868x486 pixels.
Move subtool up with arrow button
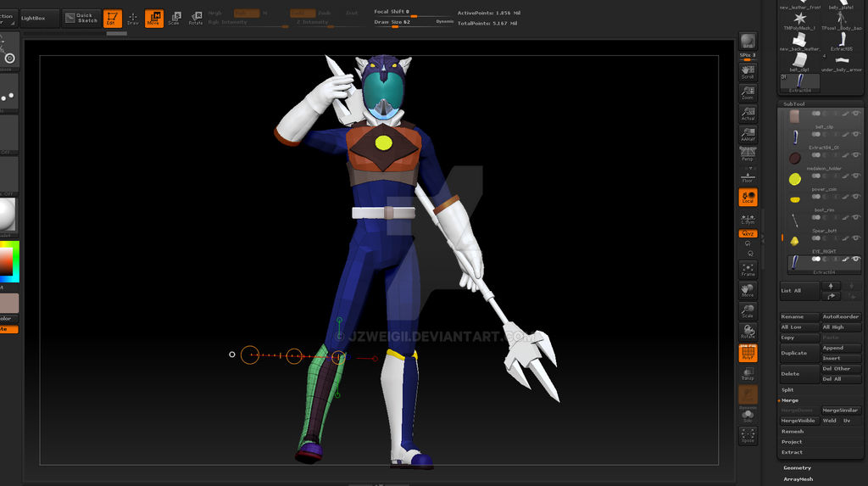tap(831, 286)
